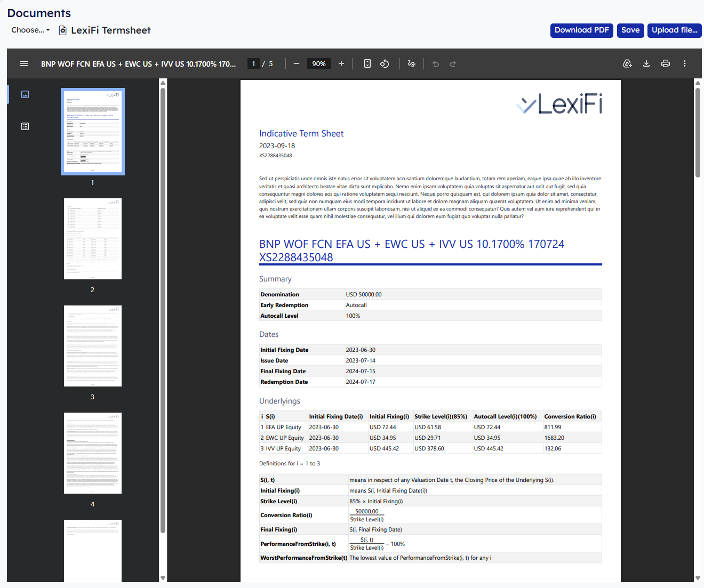The width and height of the screenshot is (704, 588).
Task: Click the date 2023-09-18
Action: pos(277,146)
